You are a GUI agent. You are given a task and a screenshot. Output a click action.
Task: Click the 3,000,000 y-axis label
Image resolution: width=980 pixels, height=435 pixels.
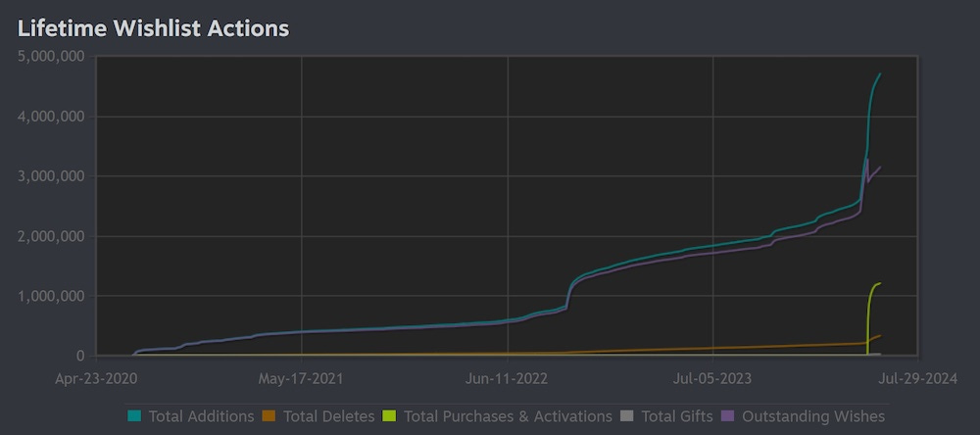[x=51, y=176]
